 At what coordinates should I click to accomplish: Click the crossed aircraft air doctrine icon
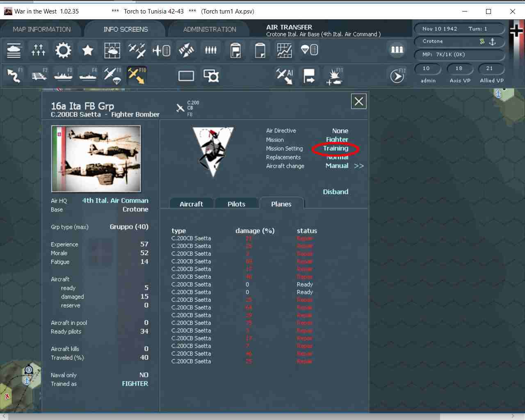point(137,50)
